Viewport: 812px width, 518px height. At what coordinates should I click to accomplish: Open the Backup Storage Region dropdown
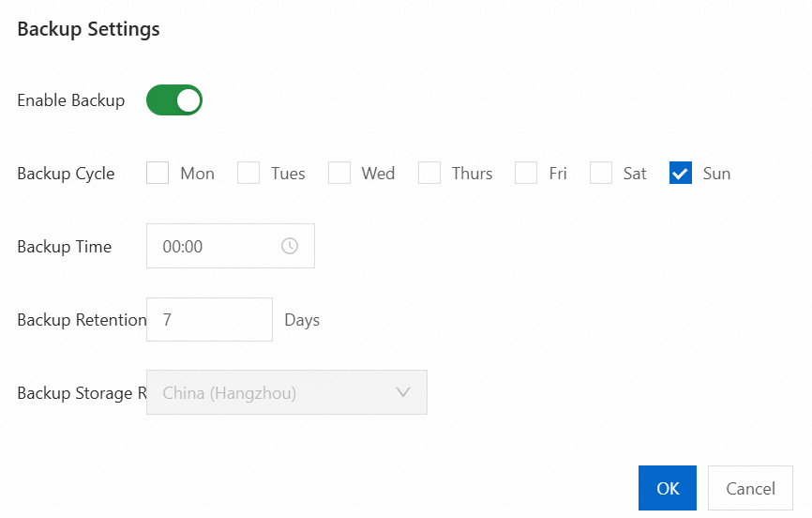[287, 392]
